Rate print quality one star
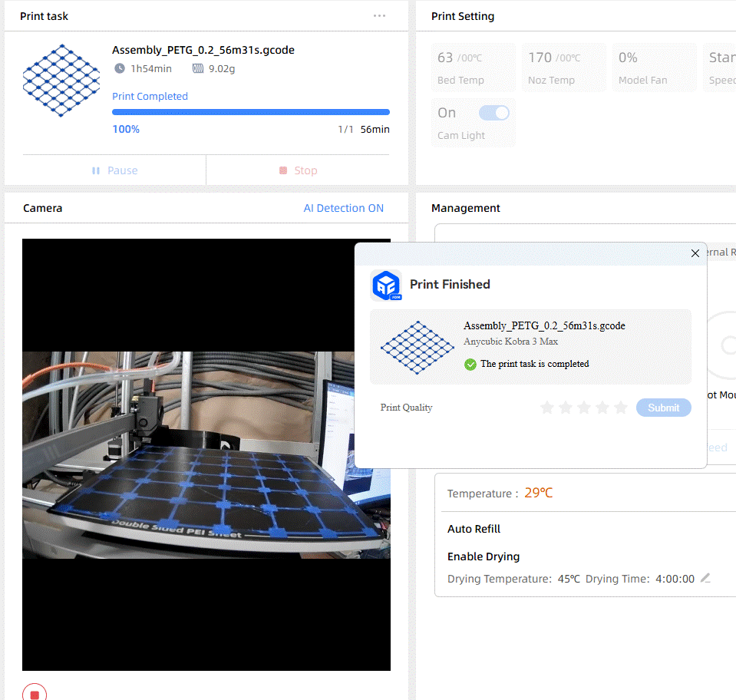This screenshot has width=736, height=700. click(x=547, y=407)
